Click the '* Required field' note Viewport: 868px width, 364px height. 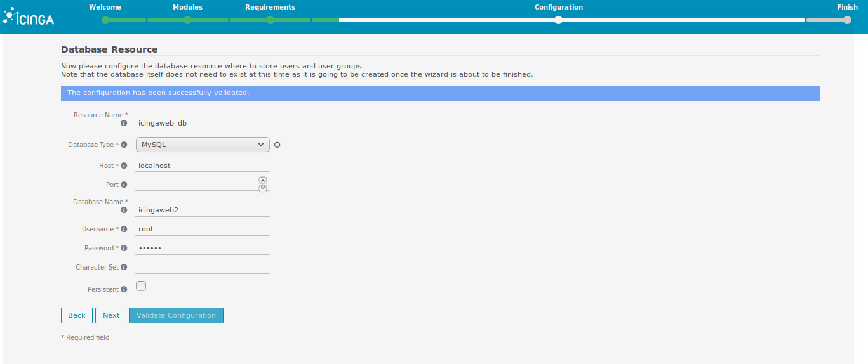85,337
